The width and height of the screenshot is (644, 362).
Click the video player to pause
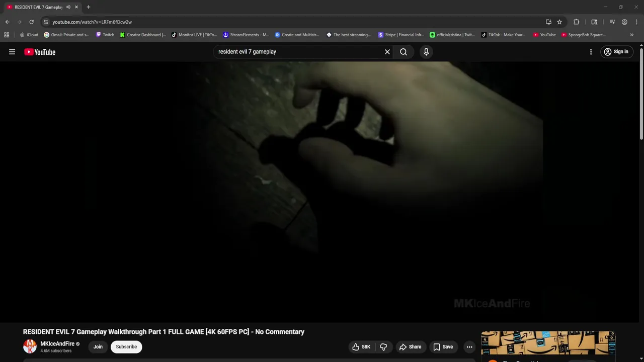point(320,192)
